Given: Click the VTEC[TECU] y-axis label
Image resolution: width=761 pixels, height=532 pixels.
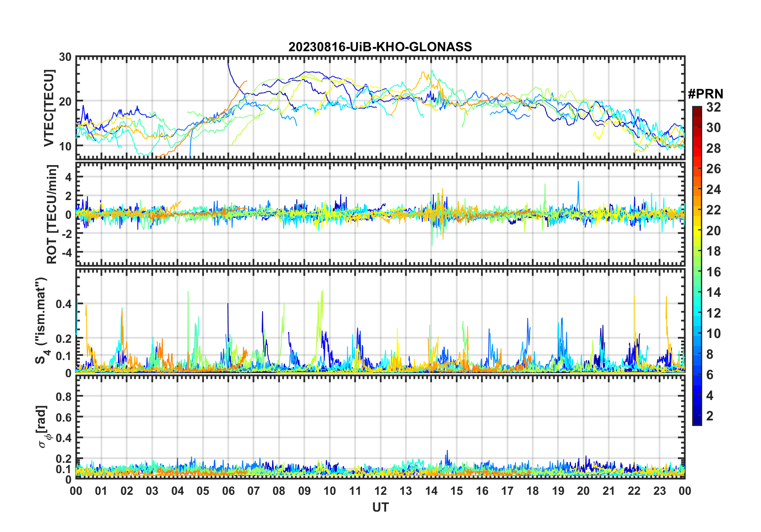Looking at the screenshot, I should pyautogui.click(x=49, y=108).
